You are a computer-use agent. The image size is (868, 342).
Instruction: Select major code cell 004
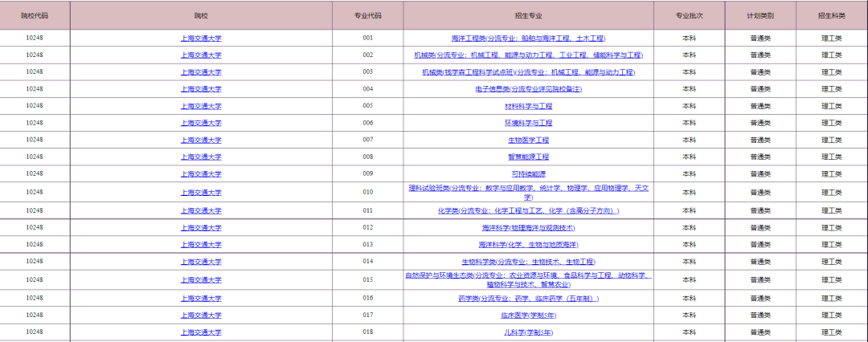(x=368, y=89)
